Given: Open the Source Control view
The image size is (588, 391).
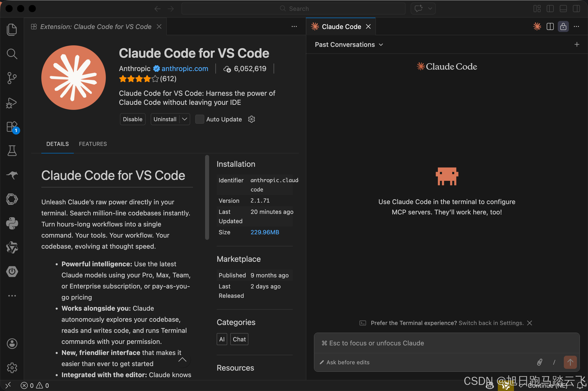Looking at the screenshot, I should click(x=12, y=78).
